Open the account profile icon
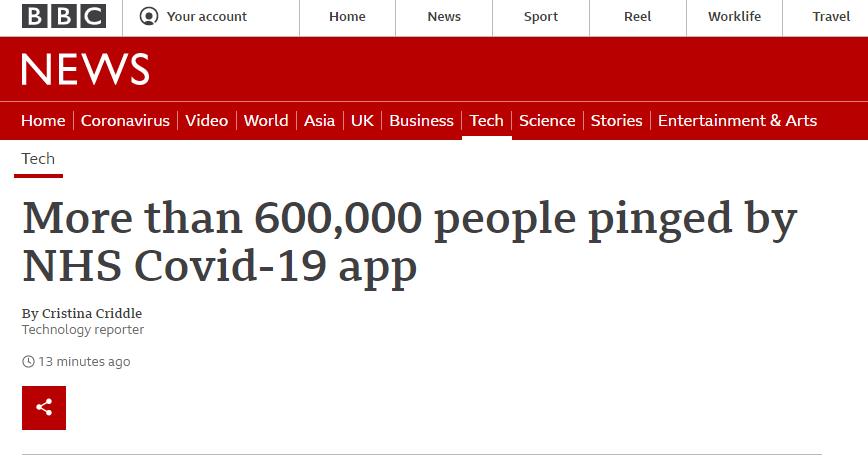The width and height of the screenshot is (868, 458). (x=149, y=17)
